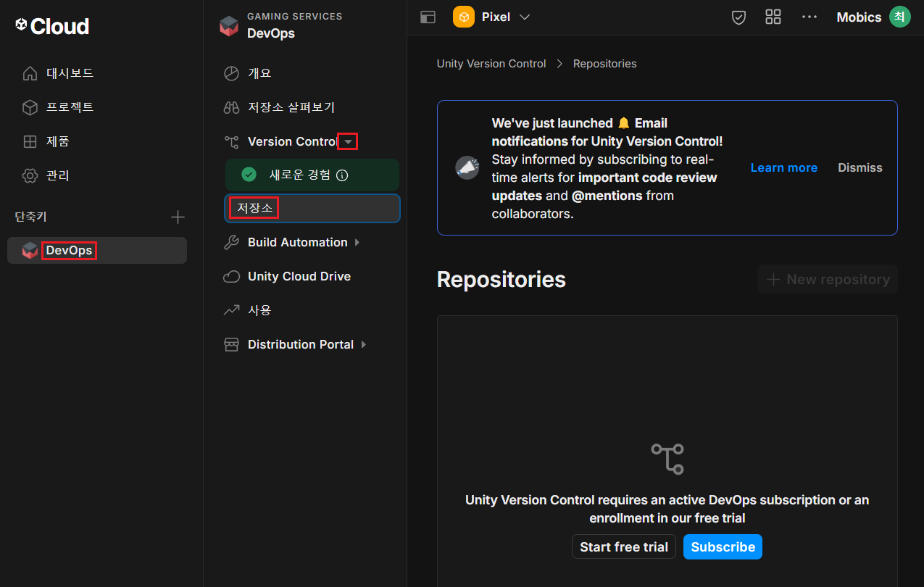Click the blue Subscribe button
The width and height of the screenshot is (924, 587).
(x=723, y=547)
